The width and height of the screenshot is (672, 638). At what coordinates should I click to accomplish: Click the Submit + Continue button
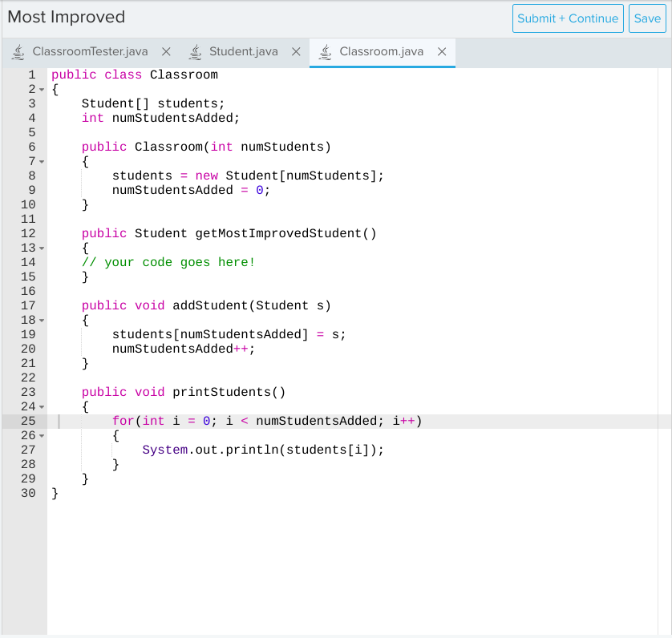tap(568, 18)
